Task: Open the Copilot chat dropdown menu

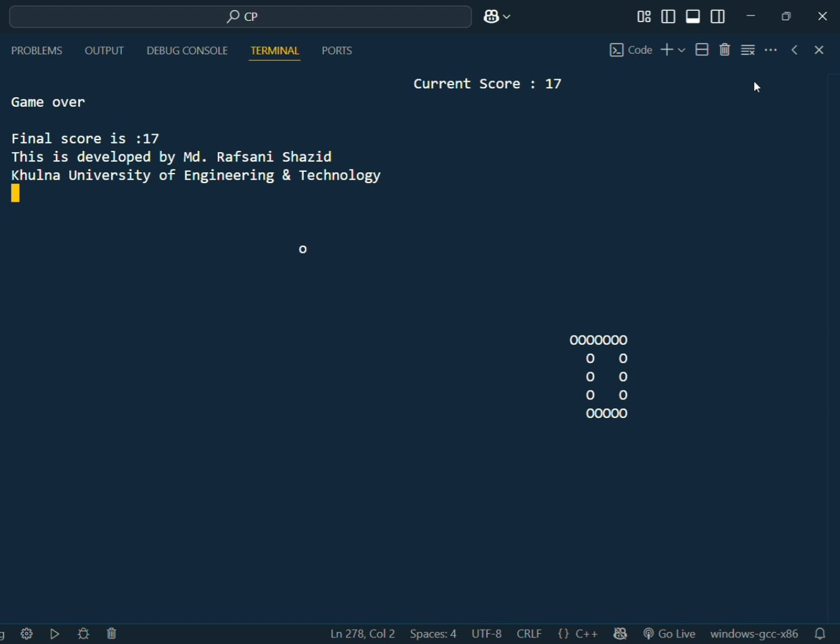Action: click(507, 17)
